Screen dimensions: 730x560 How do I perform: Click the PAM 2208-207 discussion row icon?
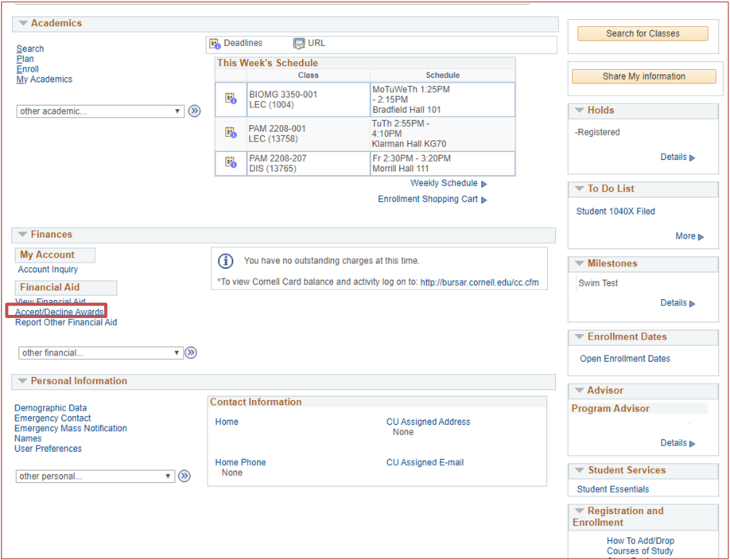tap(231, 162)
